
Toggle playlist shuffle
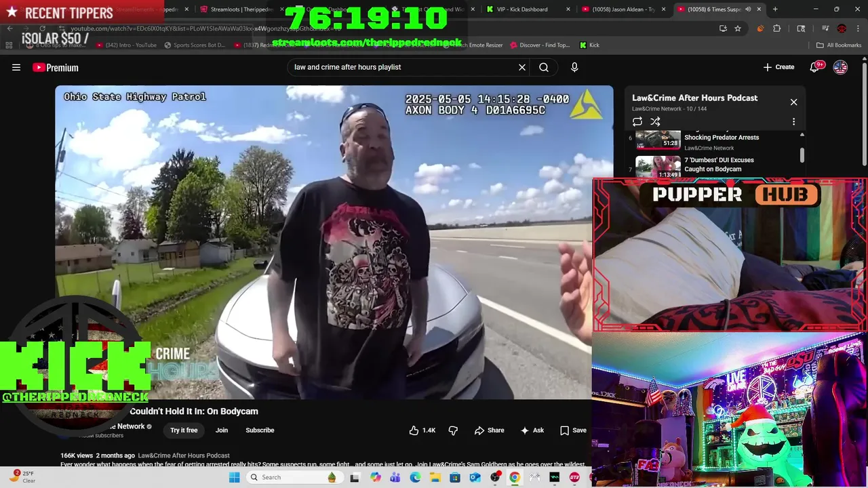(x=655, y=122)
